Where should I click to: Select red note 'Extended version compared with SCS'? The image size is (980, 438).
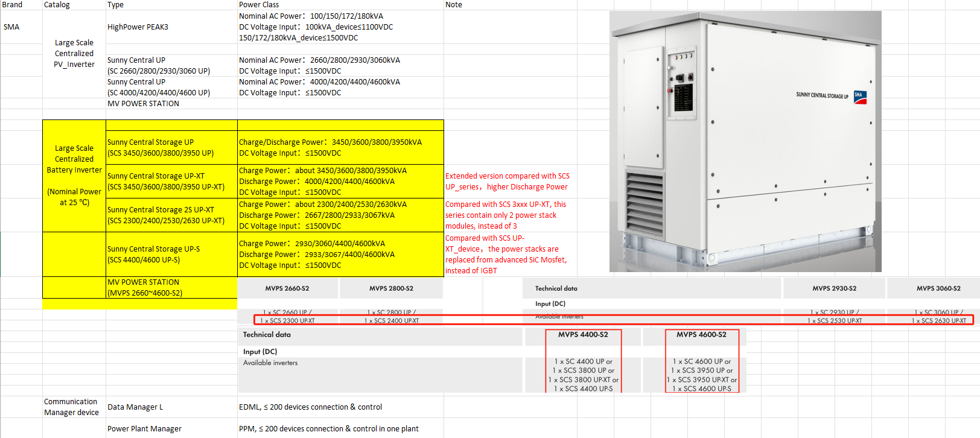(x=507, y=176)
